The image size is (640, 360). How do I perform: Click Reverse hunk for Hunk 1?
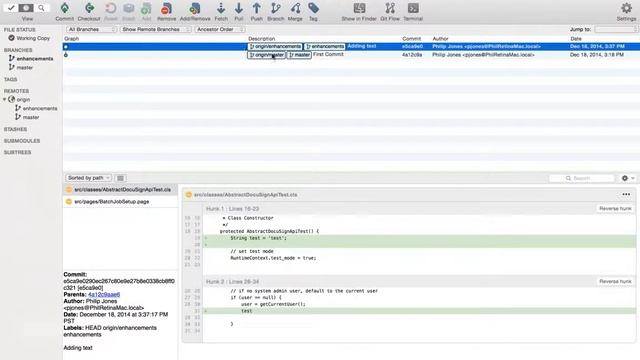click(615, 209)
